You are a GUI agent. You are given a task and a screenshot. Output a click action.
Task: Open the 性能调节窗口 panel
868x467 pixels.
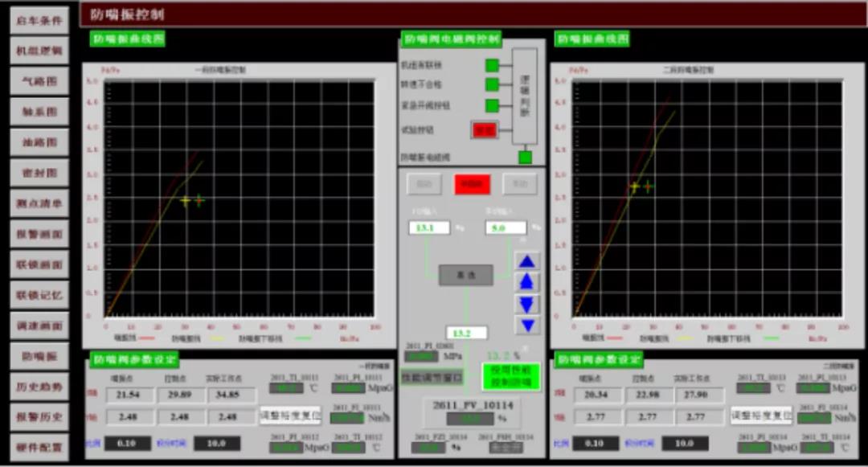coord(432,376)
